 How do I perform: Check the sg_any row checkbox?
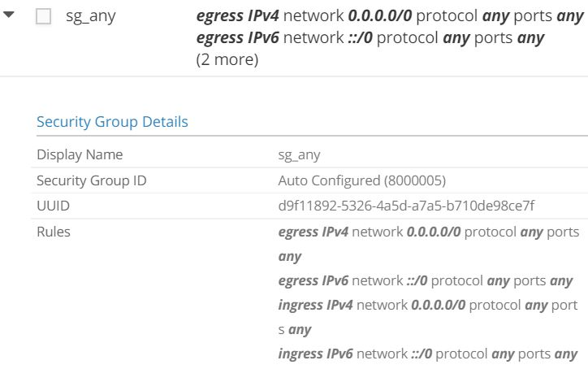[x=44, y=16]
